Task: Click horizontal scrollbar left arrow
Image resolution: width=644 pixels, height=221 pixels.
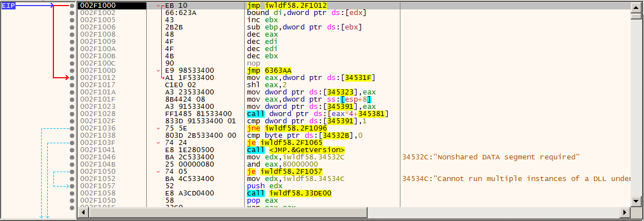Action: tap(84, 212)
